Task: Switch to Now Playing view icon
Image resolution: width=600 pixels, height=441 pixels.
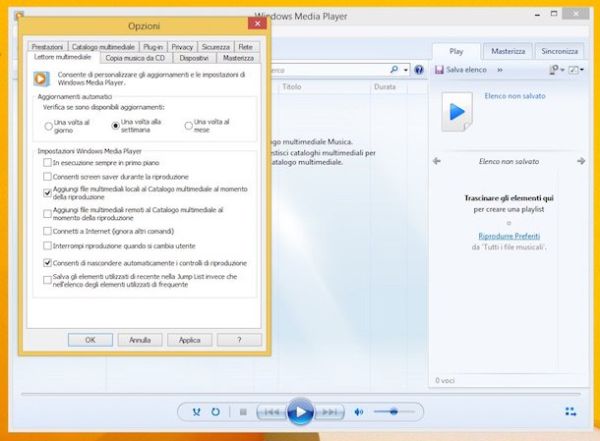Action: (x=570, y=411)
